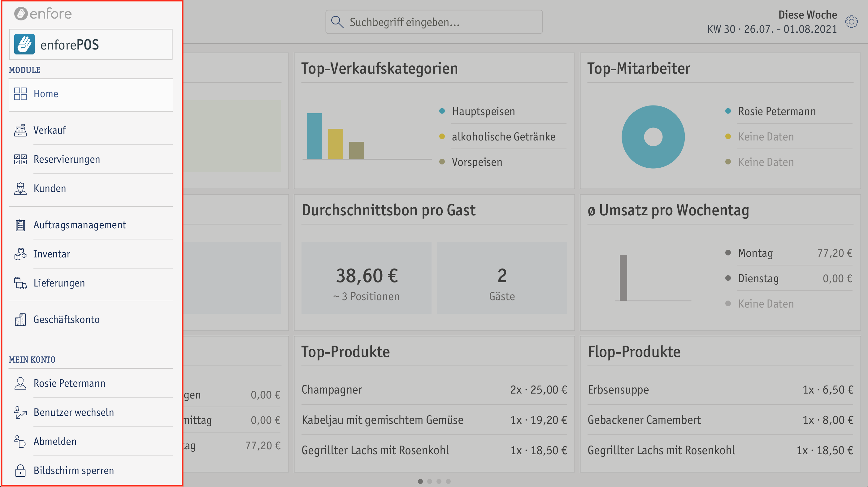Image resolution: width=868 pixels, height=487 pixels.
Task: Click the Diese Woche date range
Action: coord(772,22)
